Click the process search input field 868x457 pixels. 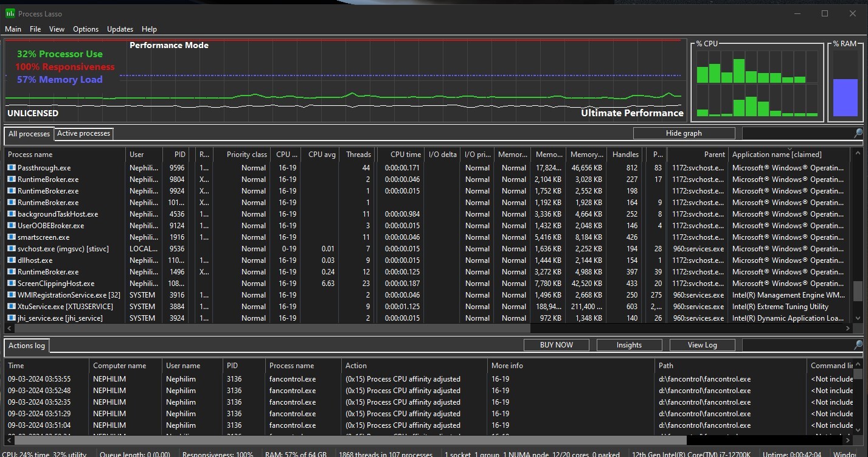pyautogui.click(x=797, y=133)
